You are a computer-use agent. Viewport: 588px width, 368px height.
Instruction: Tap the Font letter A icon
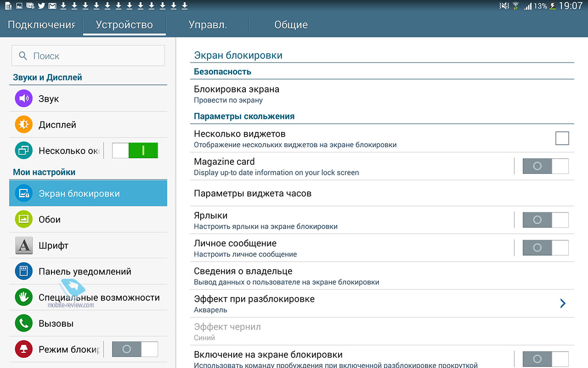pos(23,245)
